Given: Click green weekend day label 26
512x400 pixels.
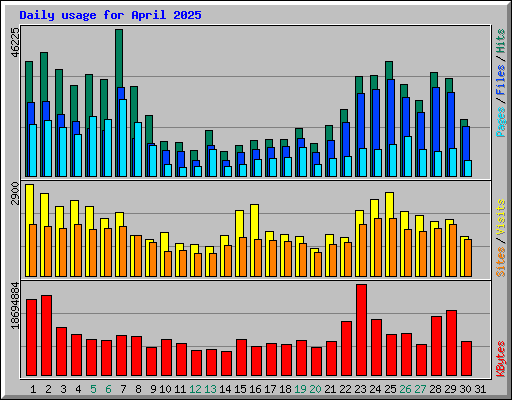Looking at the screenshot, I should coord(405,389).
